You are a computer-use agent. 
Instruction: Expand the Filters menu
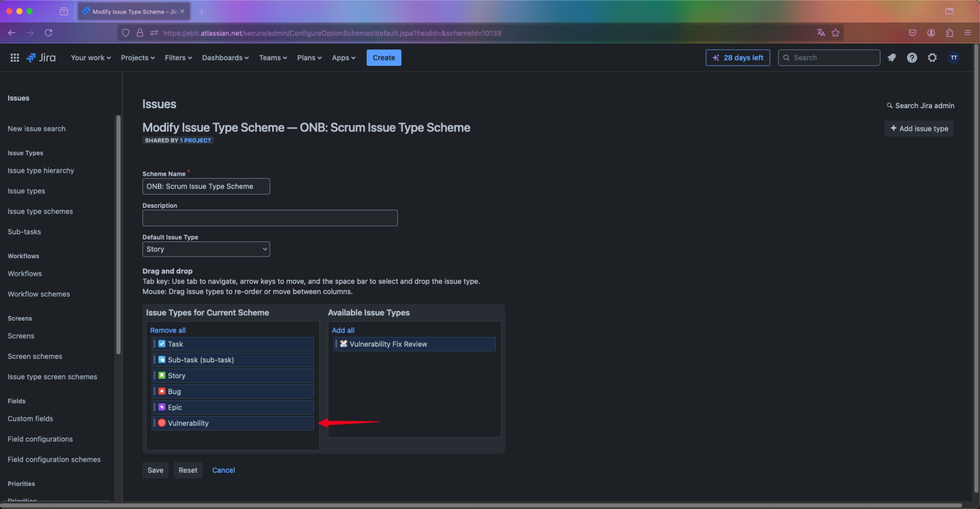click(x=178, y=57)
